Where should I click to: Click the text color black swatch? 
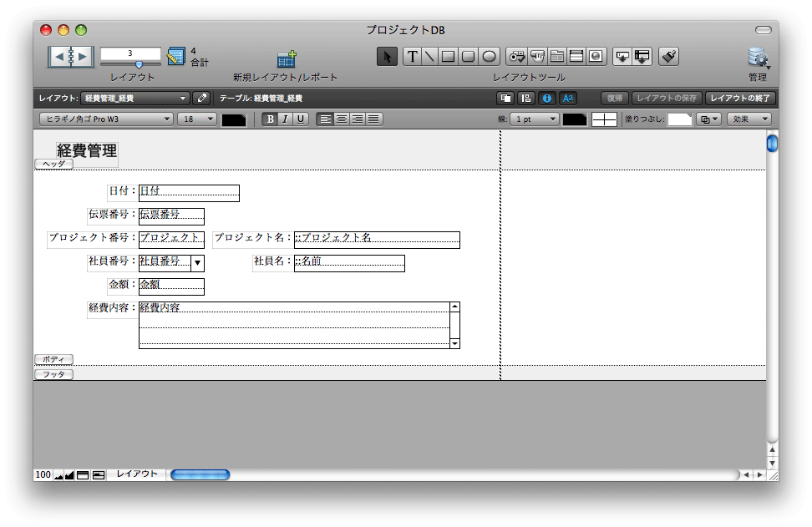pyautogui.click(x=234, y=119)
